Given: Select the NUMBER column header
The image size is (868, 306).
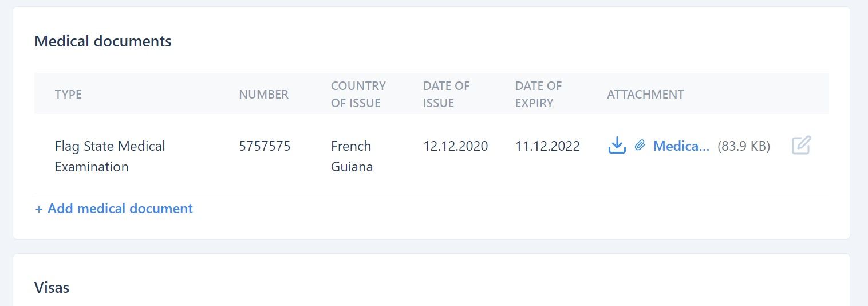Looking at the screenshot, I should pos(264,94).
